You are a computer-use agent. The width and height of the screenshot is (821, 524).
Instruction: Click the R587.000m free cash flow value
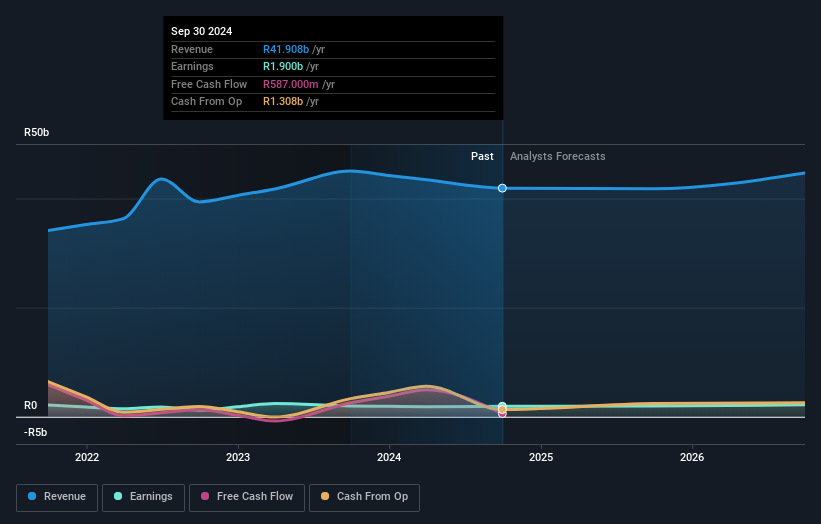[x=291, y=84]
